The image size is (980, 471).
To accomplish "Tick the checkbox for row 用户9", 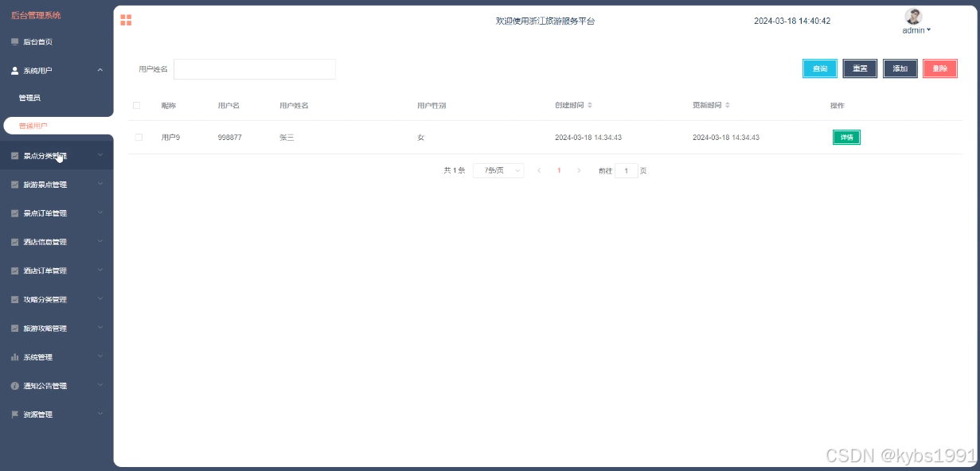I will [139, 137].
